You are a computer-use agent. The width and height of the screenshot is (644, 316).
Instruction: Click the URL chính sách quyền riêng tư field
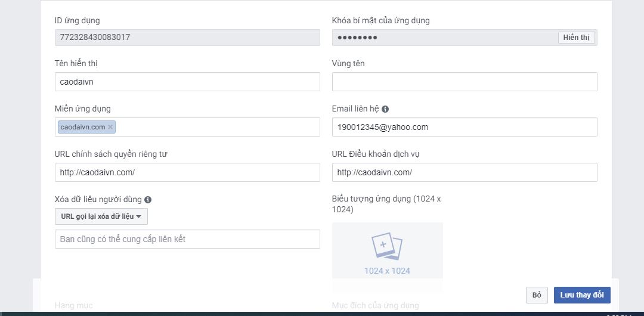point(187,172)
